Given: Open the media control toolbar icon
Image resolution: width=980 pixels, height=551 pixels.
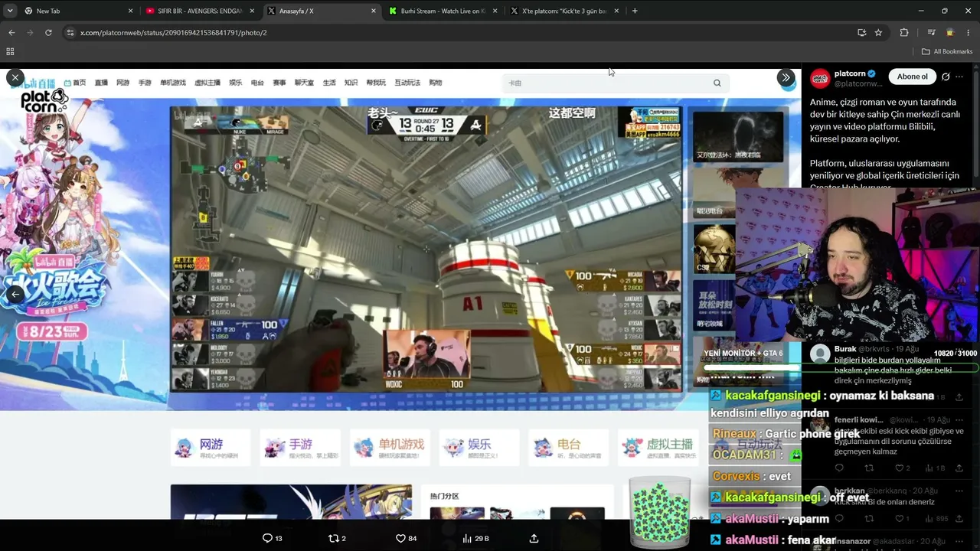Looking at the screenshot, I should 931,32.
